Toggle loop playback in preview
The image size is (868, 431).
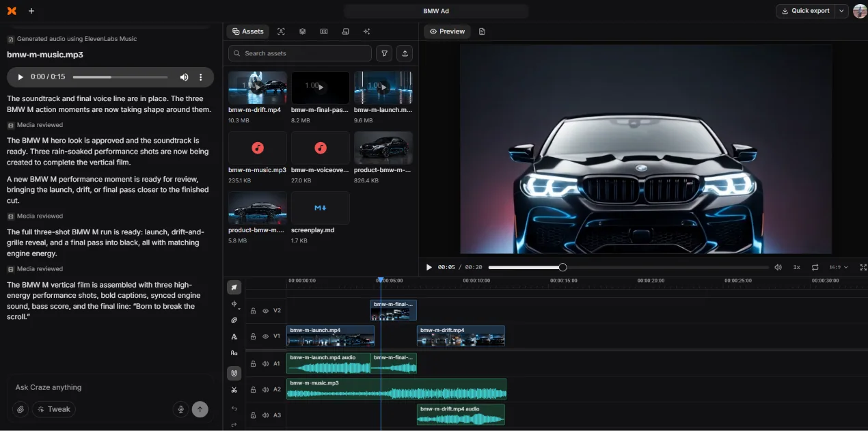click(815, 267)
